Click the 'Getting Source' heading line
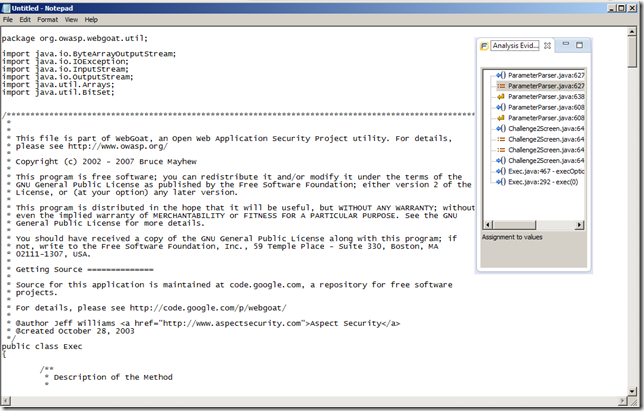644x411 pixels. pyautogui.click(x=84, y=270)
